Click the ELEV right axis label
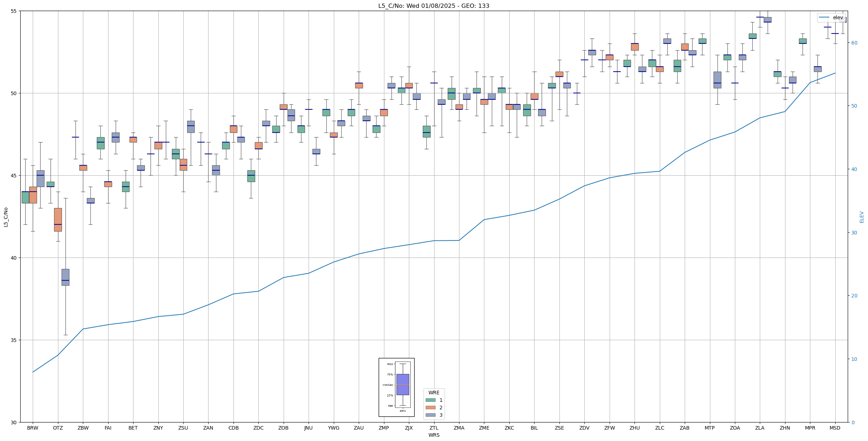868x441 pixels. (x=862, y=217)
